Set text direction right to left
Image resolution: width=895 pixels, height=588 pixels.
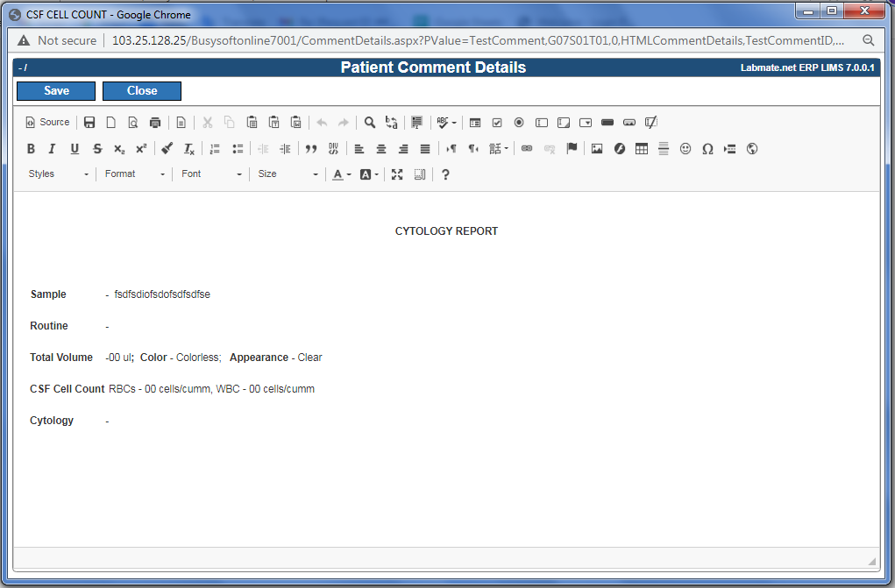pyautogui.click(x=473, y=149)
